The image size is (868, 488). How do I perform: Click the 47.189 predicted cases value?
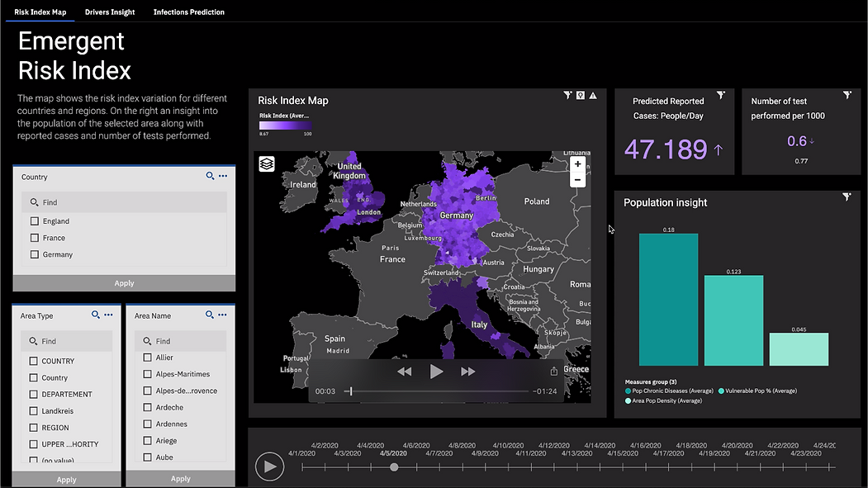coord(666,149)
